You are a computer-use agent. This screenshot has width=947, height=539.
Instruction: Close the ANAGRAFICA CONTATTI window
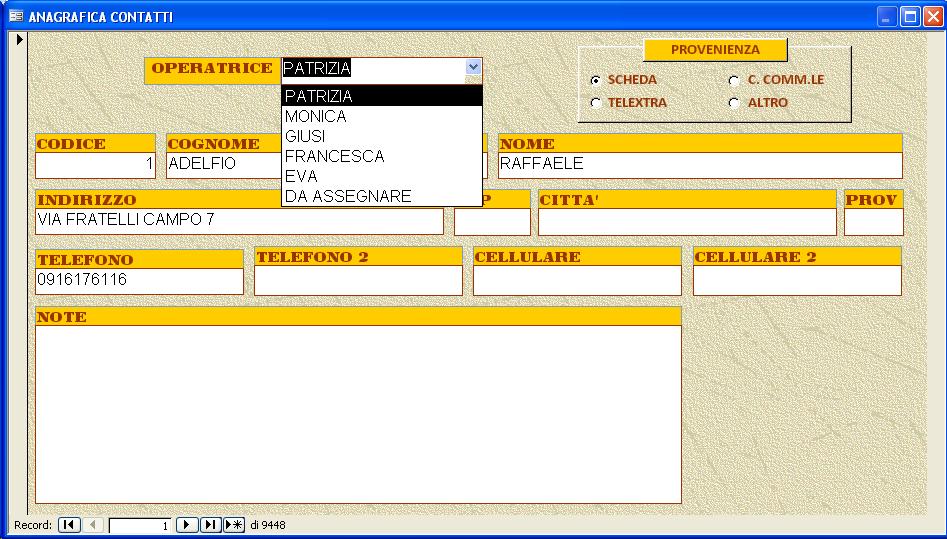click(x=933, y=16)
